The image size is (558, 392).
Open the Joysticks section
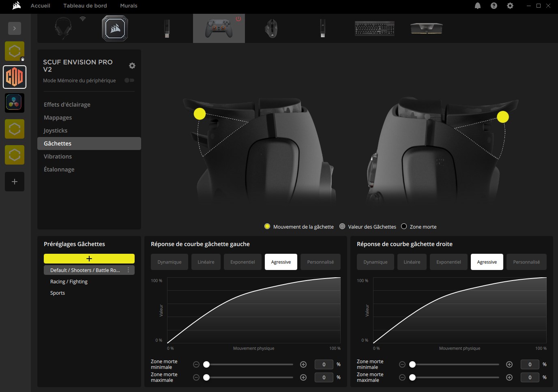(56, 131)
